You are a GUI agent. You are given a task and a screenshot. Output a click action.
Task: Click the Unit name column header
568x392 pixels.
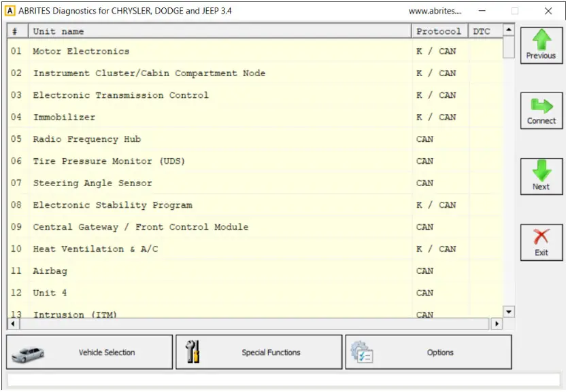point(220,31)
